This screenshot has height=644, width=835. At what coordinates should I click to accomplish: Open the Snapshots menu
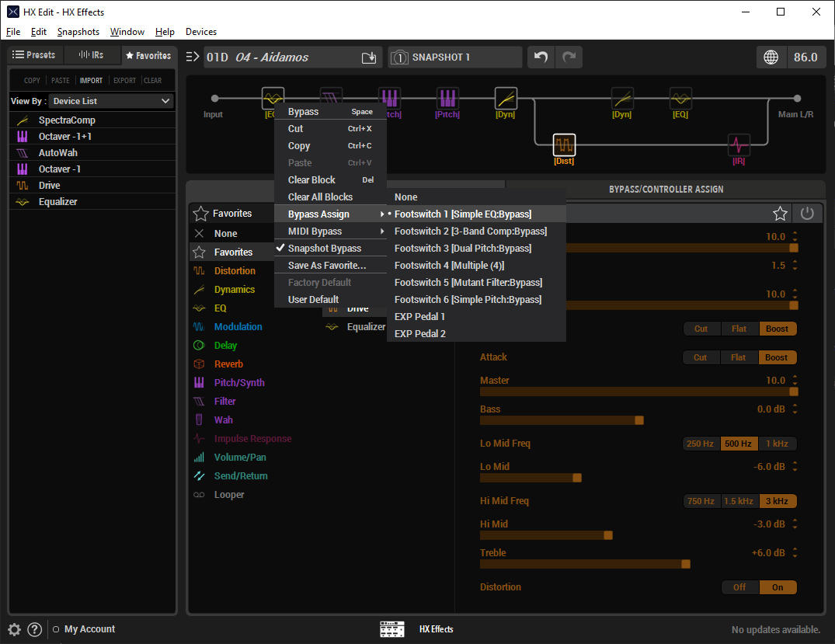[78, 32]
